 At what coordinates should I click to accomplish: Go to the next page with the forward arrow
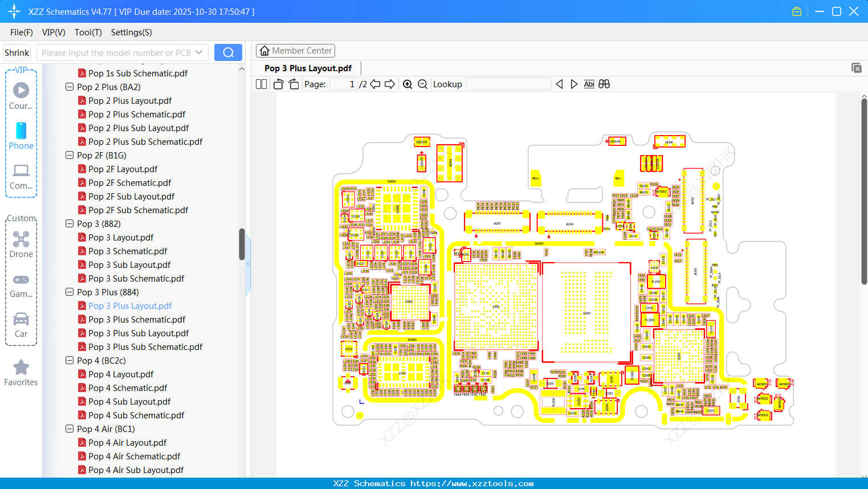[390, 84]
